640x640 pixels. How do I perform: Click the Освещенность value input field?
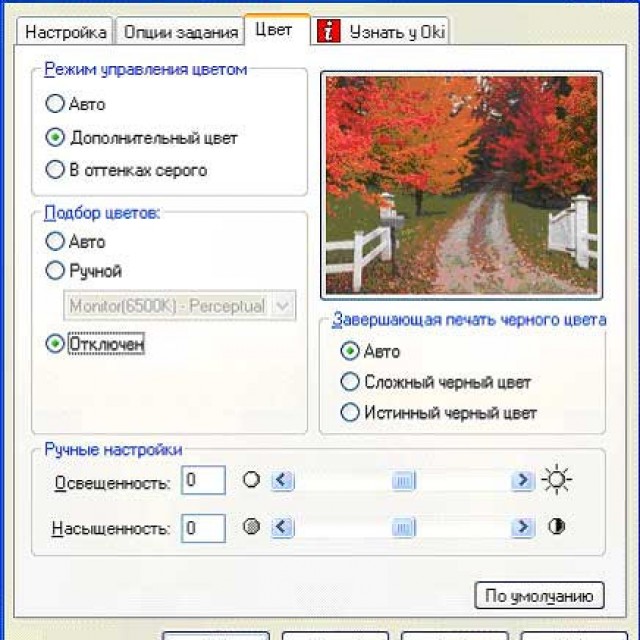click(x=203, y=481)
